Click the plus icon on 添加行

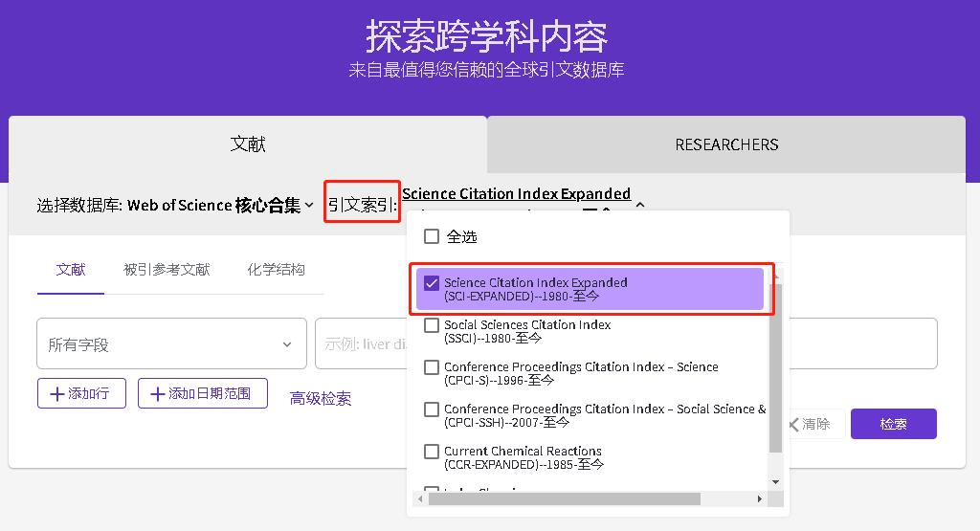pos(56,394)
